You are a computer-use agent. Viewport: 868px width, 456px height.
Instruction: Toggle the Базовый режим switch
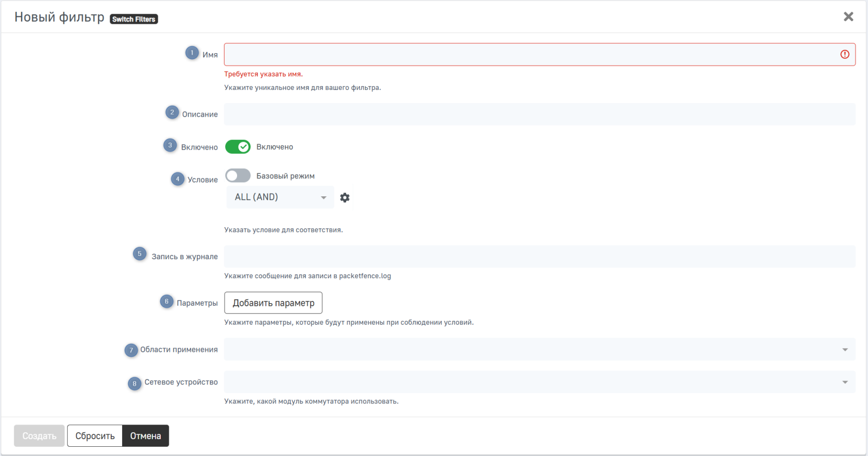pos(238,176)
